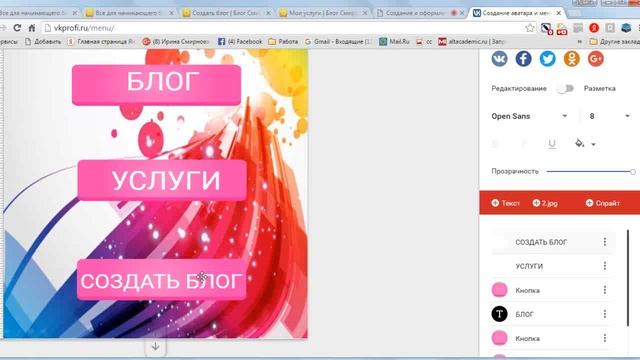
Task: Select the УСЛУГИ layer row
Action: point(552,266)
